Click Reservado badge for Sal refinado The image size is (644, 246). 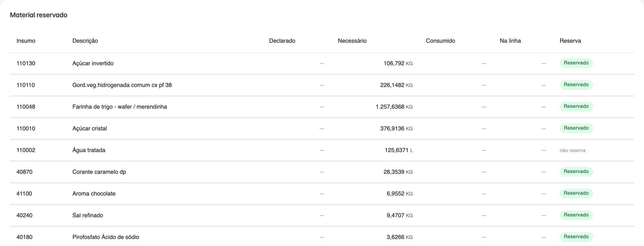coord(576,215)
